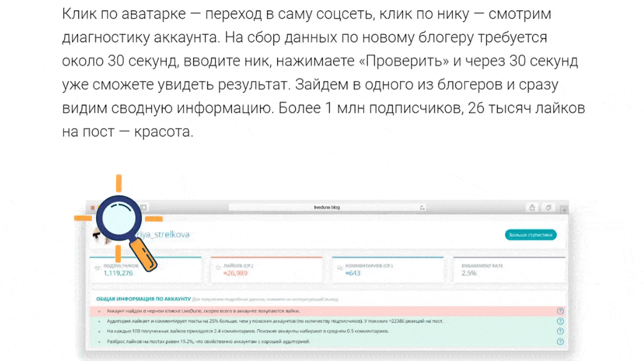The width and height of the screenshot is (644, 361).
Task: Click the row about 25% more likes and comments
Action: [x=328, y=321]
